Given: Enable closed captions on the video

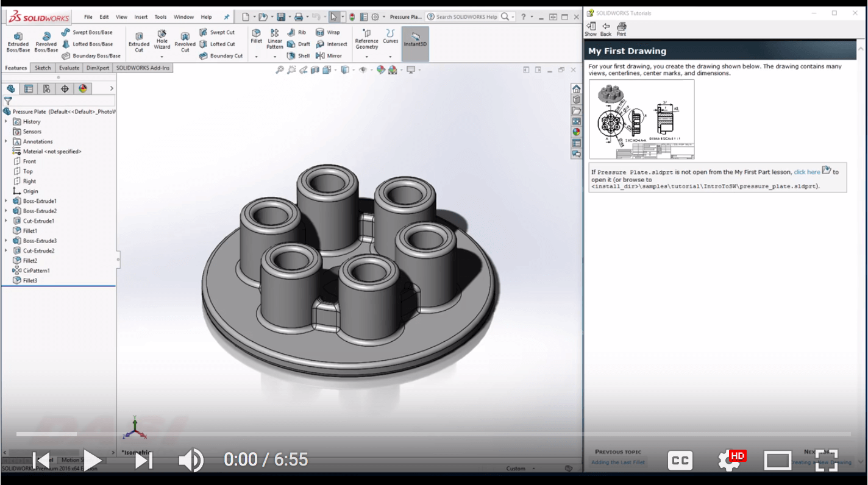Looking at the screenshot, I should [x=680, y=461].
